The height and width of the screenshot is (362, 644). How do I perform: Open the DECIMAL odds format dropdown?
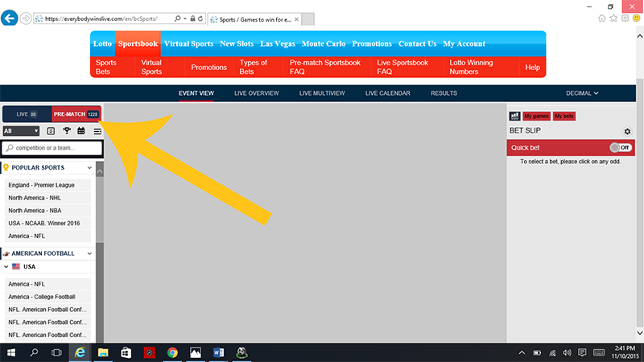pyautogui.click(x=582, y=93)
